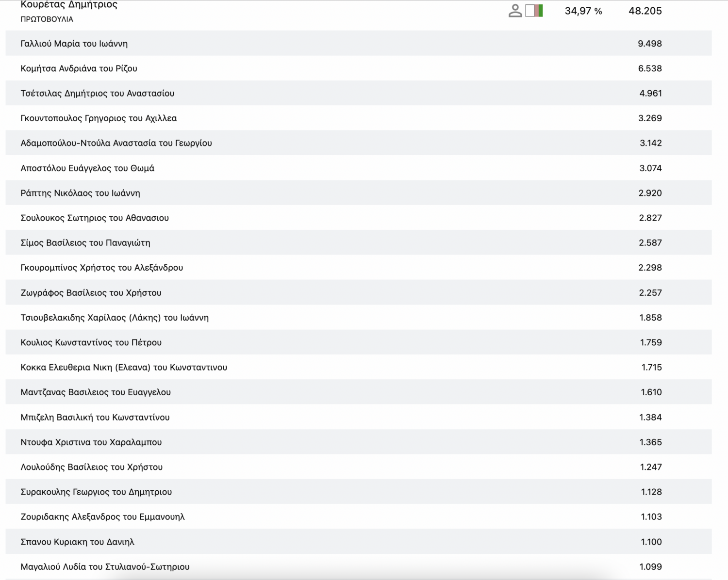Select Αποστόλου Ευάγγελος του Θωμά

point(87,168)
